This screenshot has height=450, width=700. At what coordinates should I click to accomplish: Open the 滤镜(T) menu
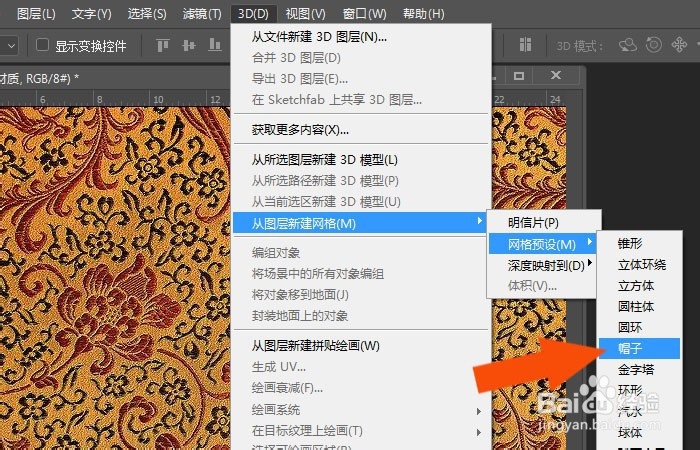(x=202, y=14)
